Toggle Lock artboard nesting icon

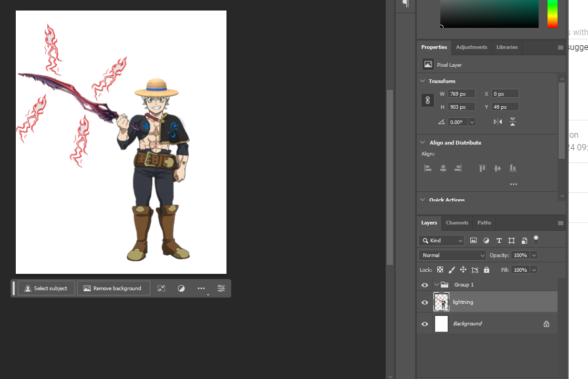(x=475, y=270)
